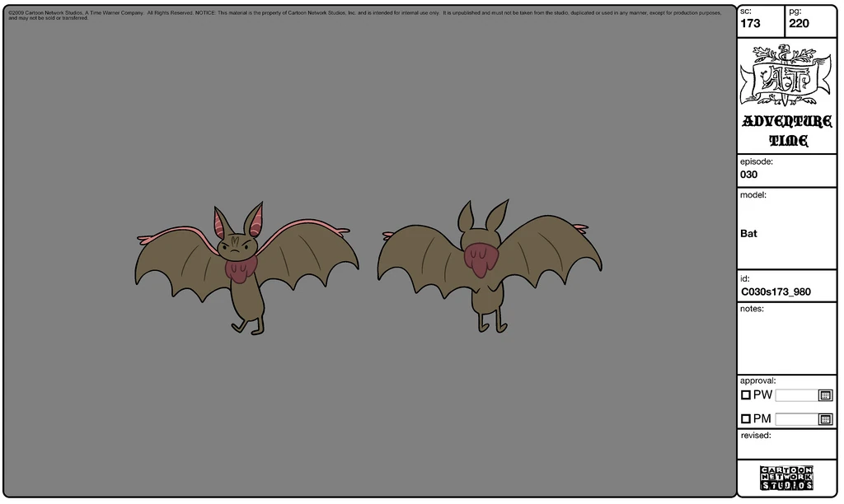Select the back-view bat drawing
The image size is (844, 504).
tap(490, 266)
